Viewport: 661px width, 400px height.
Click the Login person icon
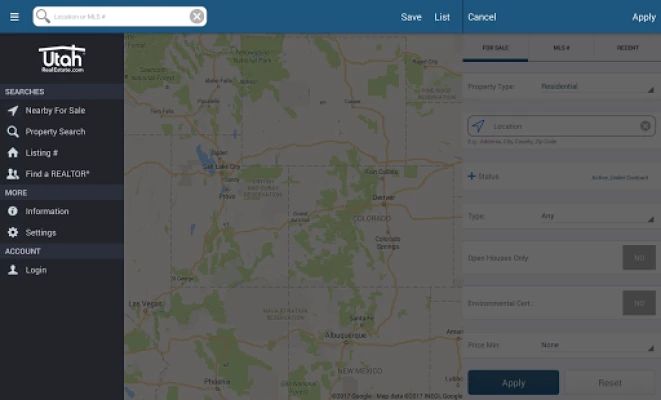coord(13,270)
